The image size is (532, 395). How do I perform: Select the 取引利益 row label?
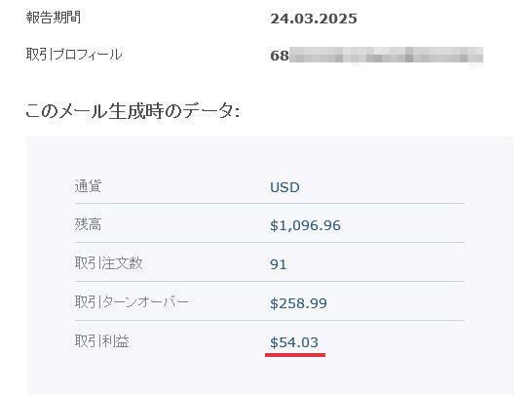(101, 341)
